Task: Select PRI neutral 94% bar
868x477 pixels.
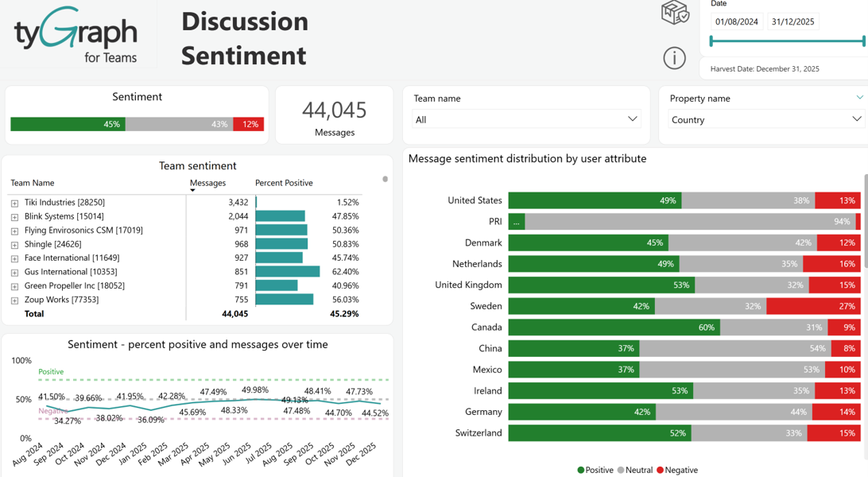Action: 690,221
